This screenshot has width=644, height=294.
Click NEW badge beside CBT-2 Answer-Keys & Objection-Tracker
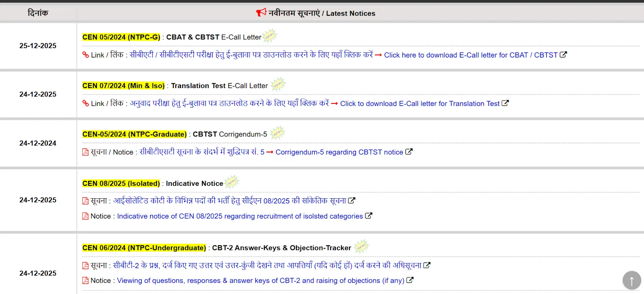(361, 246)
